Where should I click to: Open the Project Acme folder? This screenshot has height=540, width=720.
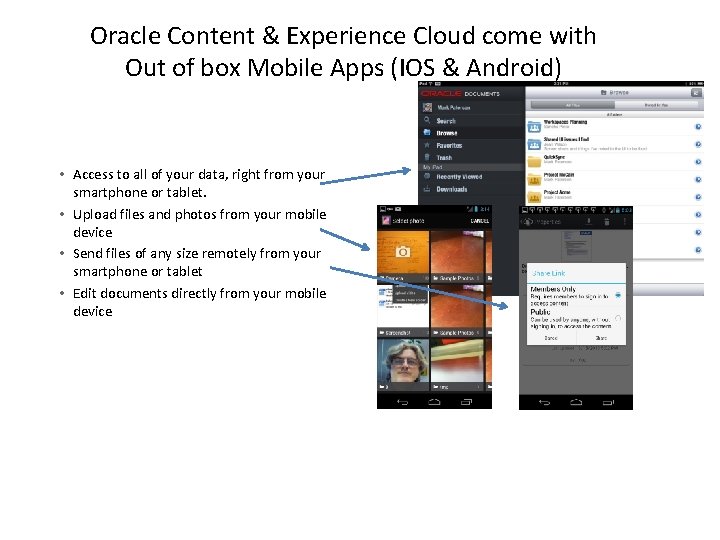pyautogui.click(x=614, y=197)
